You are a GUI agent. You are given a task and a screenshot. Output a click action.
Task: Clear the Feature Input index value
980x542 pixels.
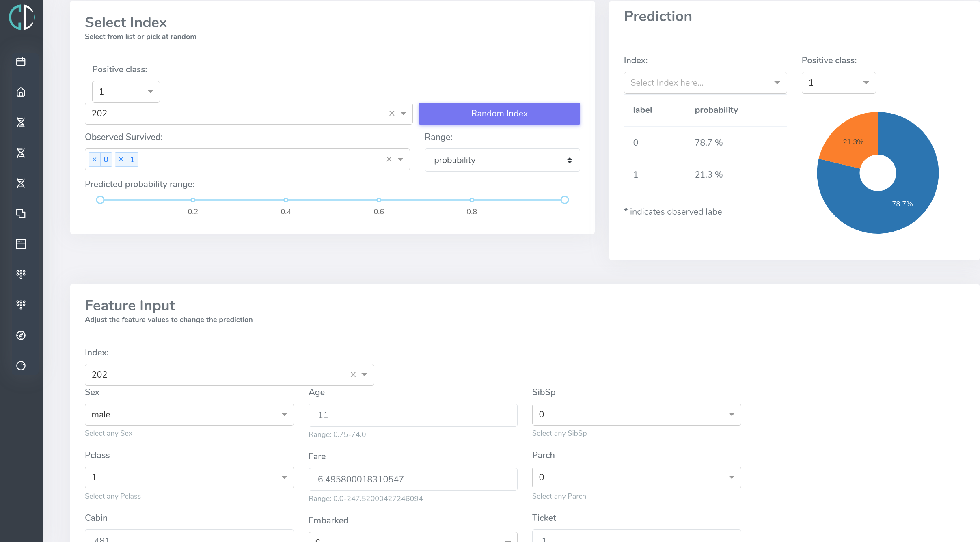coord(353,375)
